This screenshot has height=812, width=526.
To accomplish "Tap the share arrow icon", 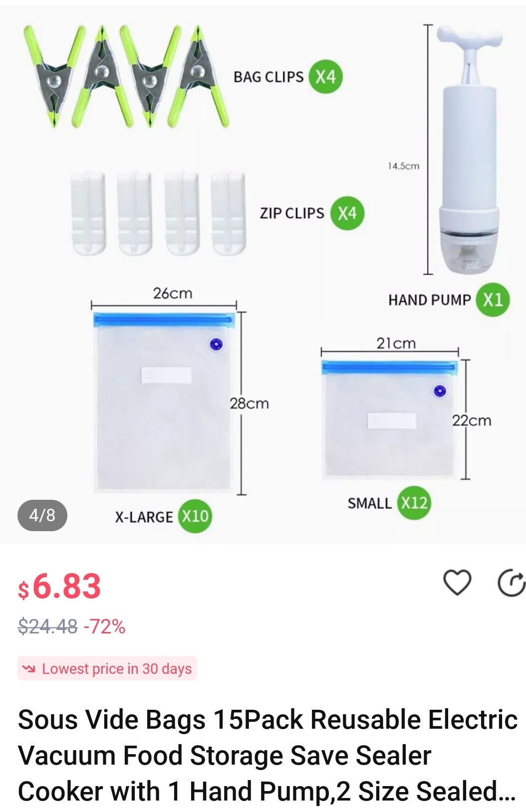I will coord(511,582).
